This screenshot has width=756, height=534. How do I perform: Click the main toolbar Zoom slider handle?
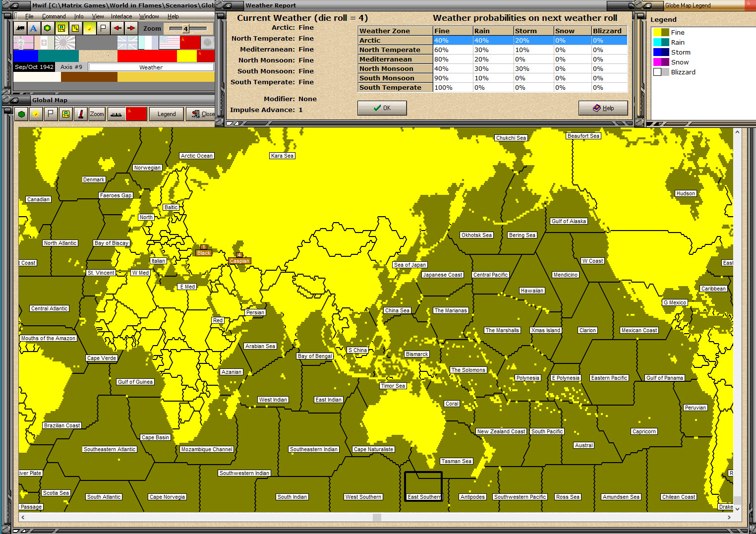tap(185, 29)
